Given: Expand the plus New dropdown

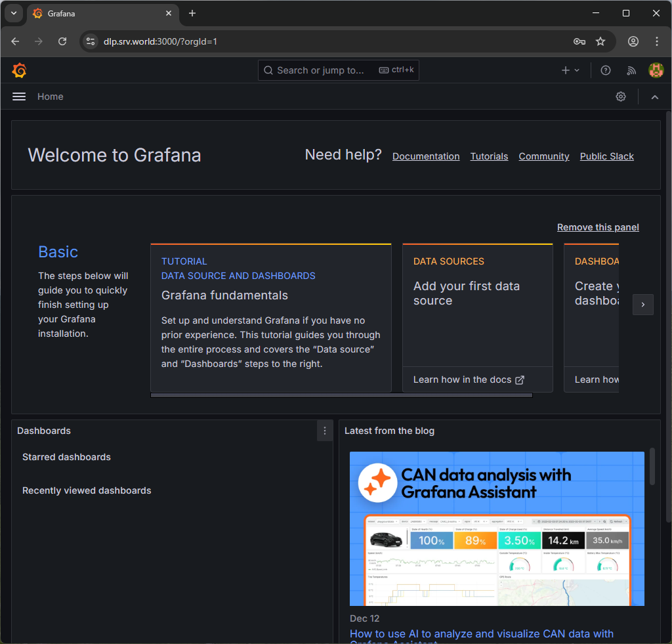Looking at the screenshot, I should coord(570,70).
